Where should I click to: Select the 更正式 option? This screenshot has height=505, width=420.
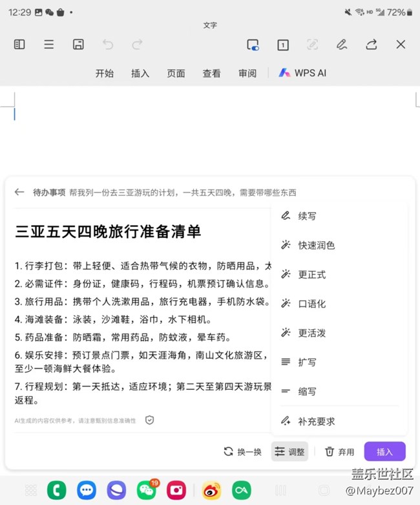(x=339, y=274)
